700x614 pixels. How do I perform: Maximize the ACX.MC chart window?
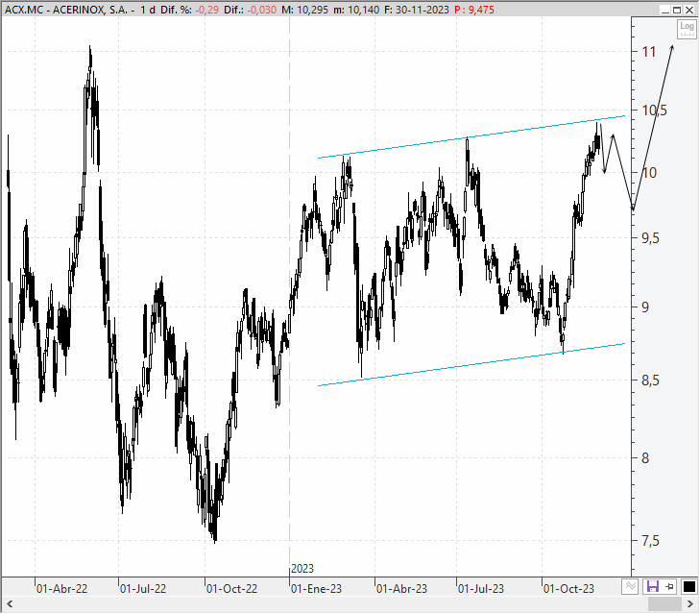click(677, 10)
